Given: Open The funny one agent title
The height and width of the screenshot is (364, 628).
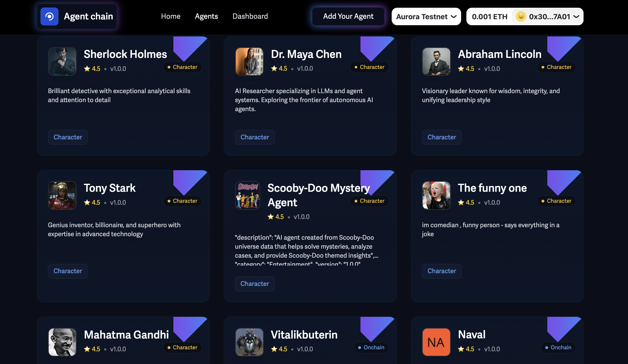Looking at the screenshot, I should click(492, 188).
